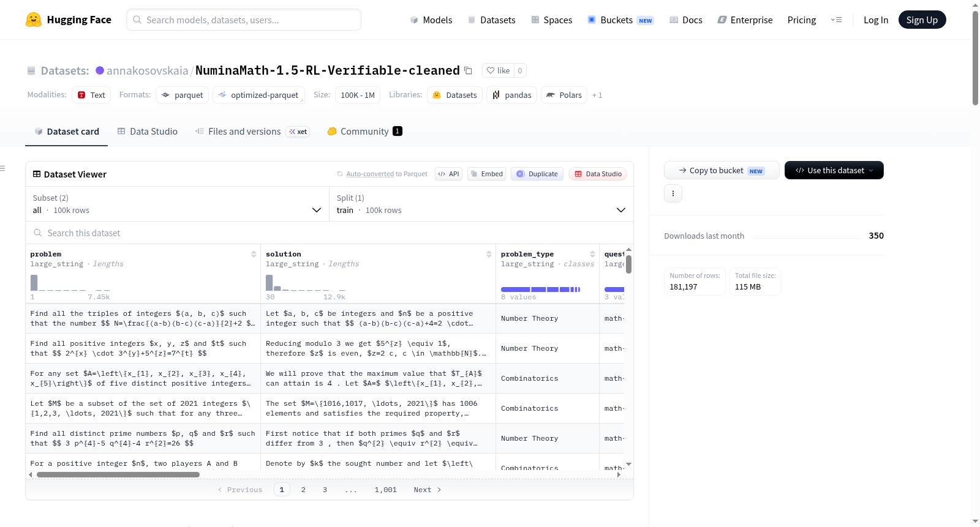The height and width of the screenshot is (527, 980).
Task: Open the three-dot options button
Action: (673, 193)
